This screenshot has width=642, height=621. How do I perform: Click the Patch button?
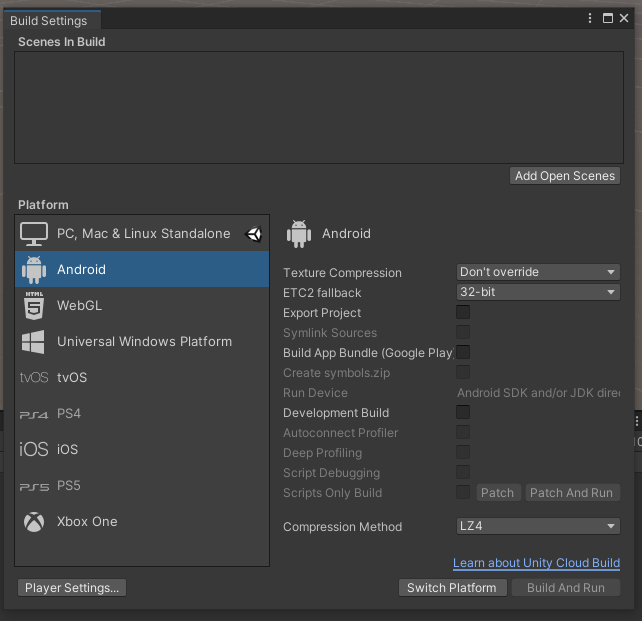click(x=498, y=492)
